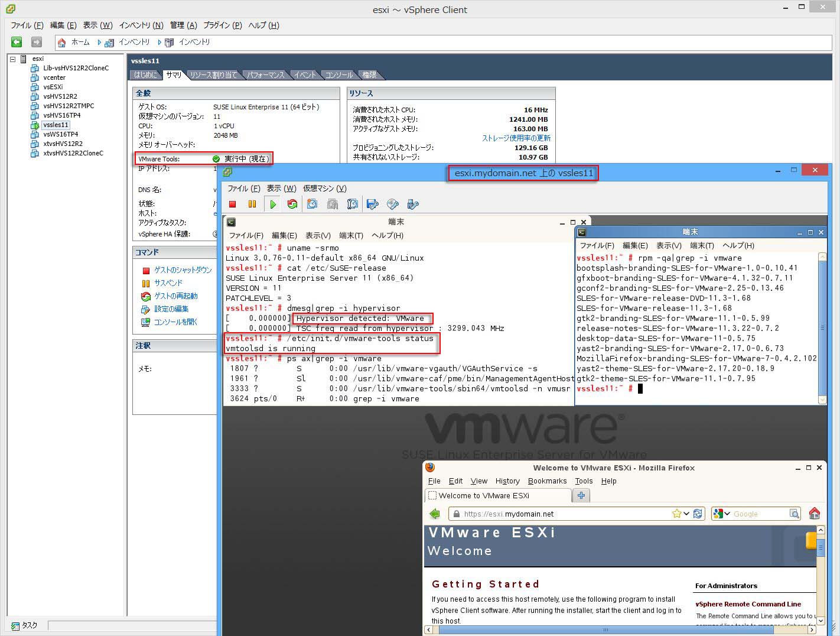Power off the VM with red stop icon
The width and height of the screenshot is (840, 636).
233,204
